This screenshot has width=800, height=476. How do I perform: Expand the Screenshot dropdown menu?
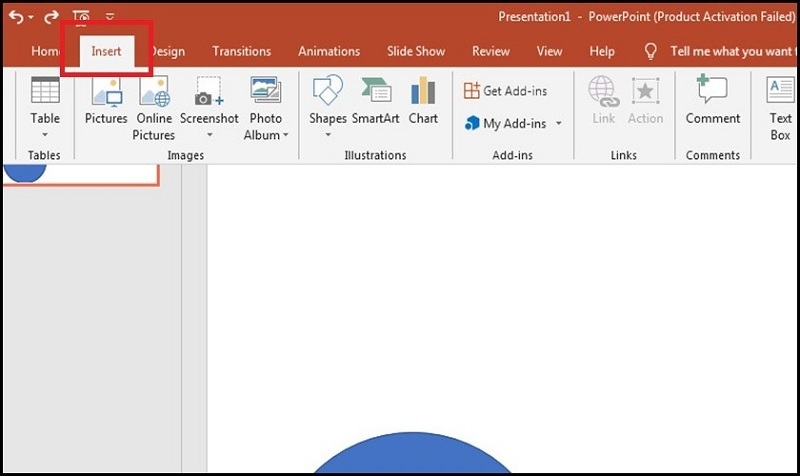209,135
